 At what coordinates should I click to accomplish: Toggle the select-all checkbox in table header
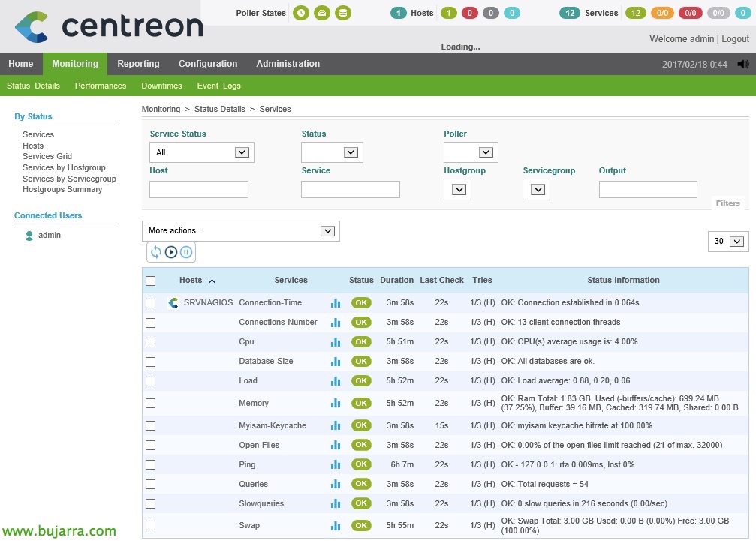[151, 281]
